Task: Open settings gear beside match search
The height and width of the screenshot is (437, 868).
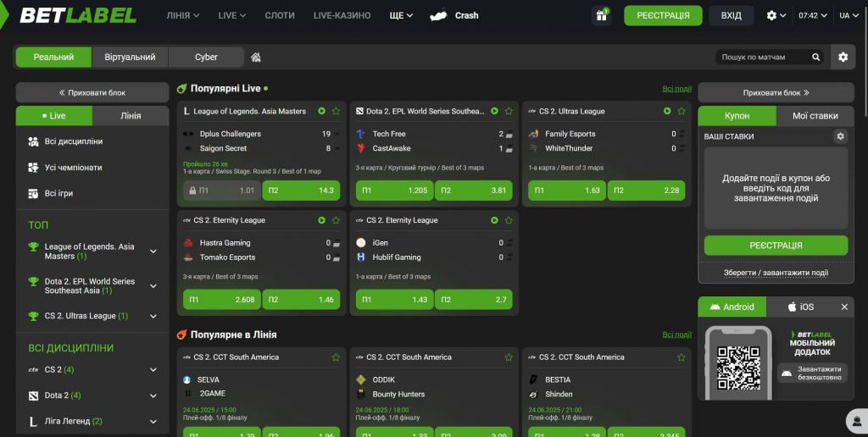Action: click(x=843, y=57)
